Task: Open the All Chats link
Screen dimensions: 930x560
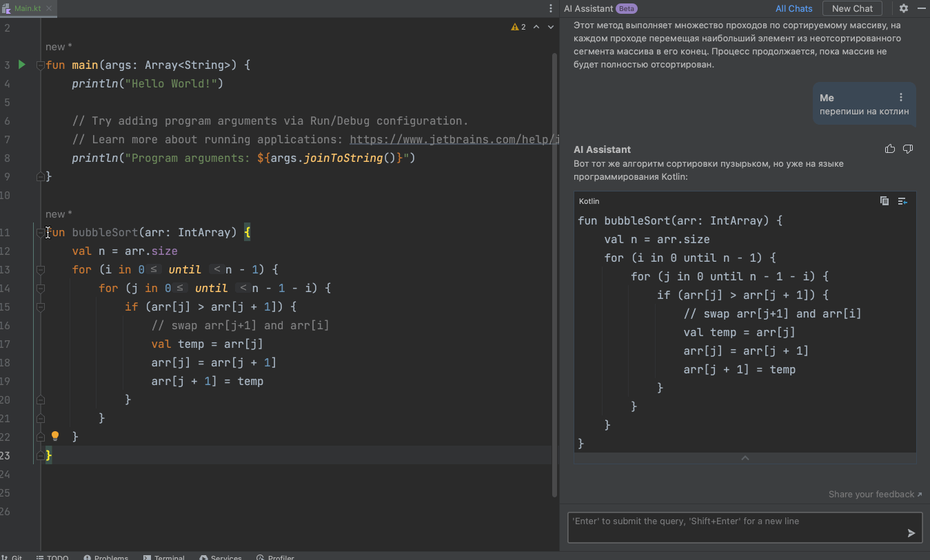Action: (x=793, y=8)
